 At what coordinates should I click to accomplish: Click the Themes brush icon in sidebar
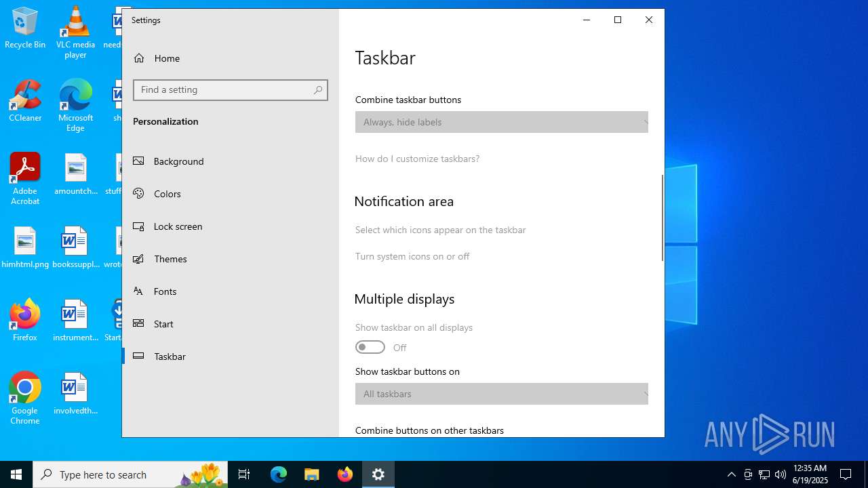click(138, 259)
